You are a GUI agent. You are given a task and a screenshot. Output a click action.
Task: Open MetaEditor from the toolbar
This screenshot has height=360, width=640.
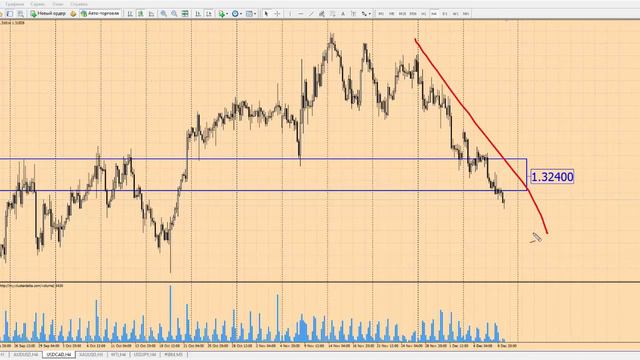tap(73, 13)
